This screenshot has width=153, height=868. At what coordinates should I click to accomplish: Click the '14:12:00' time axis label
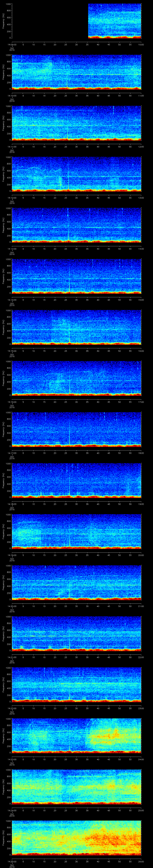click(12, 198)
